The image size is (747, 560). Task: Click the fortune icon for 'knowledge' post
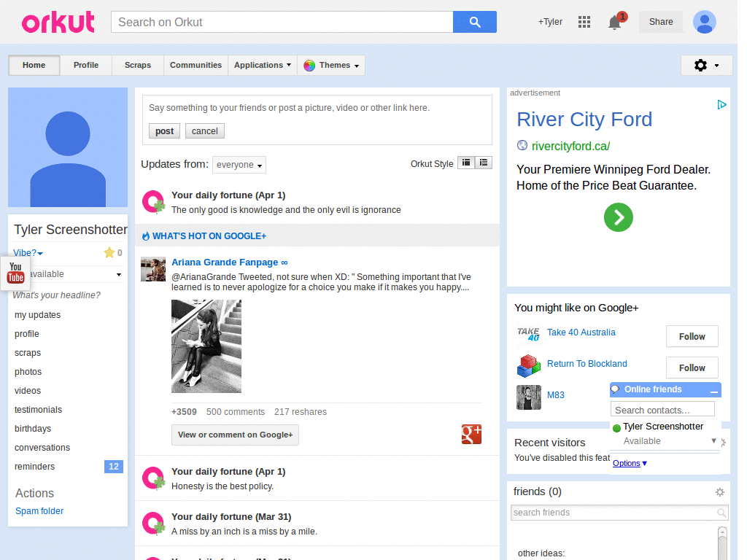(x=153, y=201)
